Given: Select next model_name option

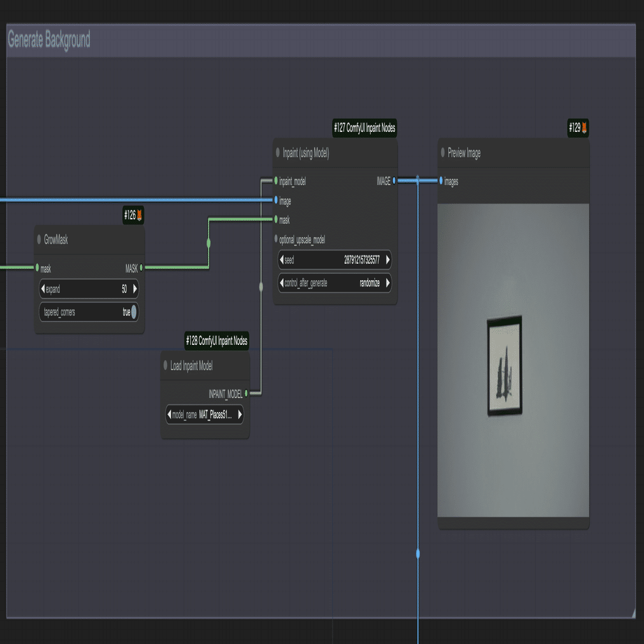Looking at the screenshot, I should tap(240, 415).
